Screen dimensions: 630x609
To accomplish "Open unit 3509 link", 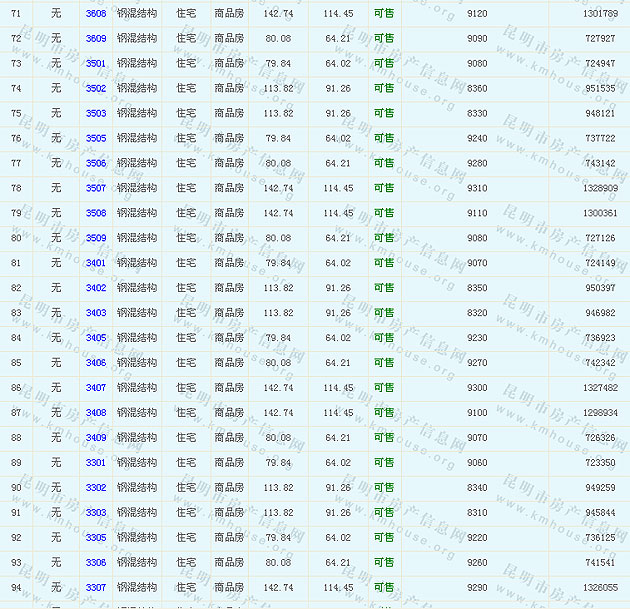I will click(x=96, y=239).
